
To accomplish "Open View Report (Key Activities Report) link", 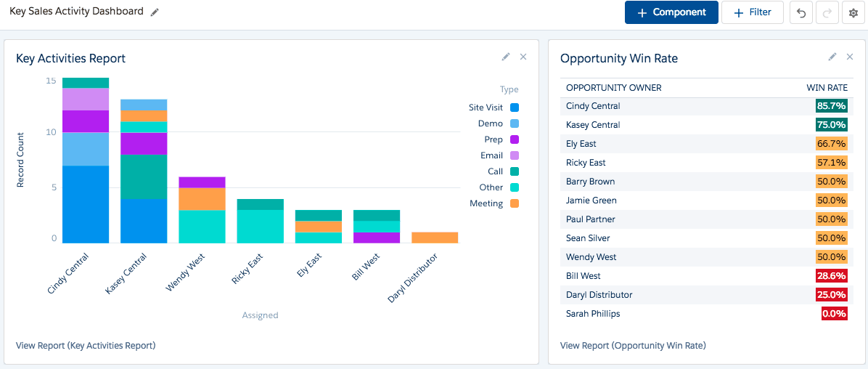I will [x=86, y=345].
